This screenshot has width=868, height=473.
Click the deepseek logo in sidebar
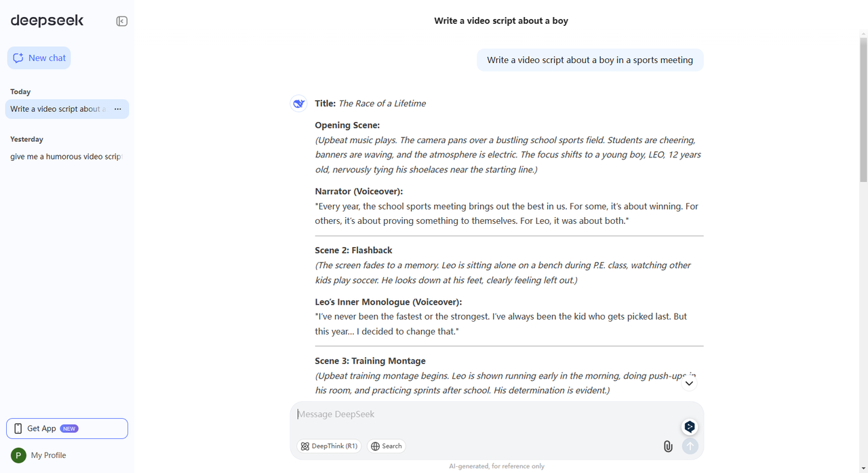[x=47, y=20]
